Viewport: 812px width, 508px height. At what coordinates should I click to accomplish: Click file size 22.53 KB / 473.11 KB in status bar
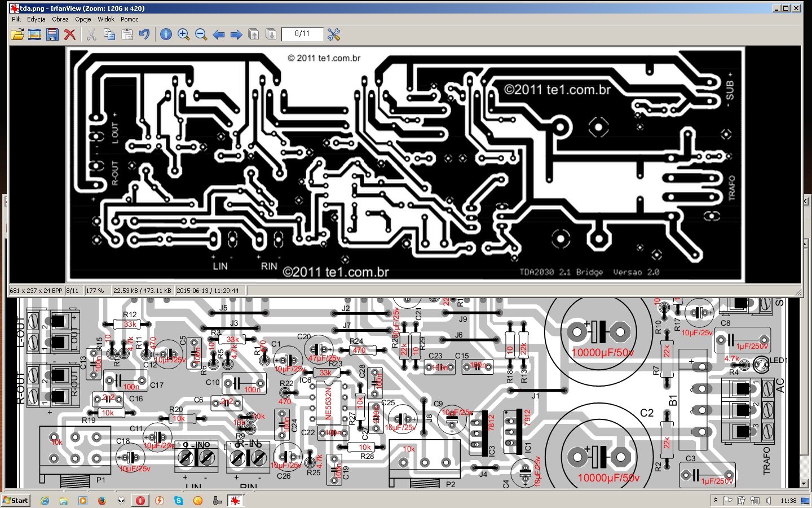click(142, 291)
